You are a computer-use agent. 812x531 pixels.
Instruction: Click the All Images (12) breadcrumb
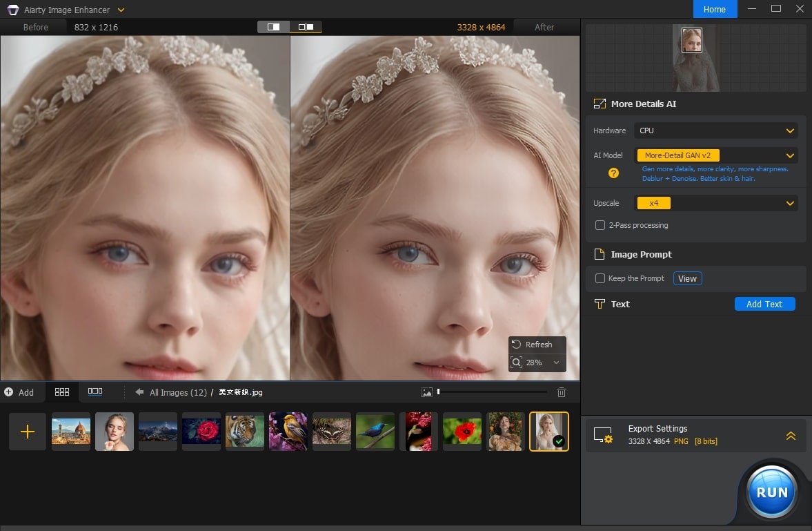pyautogui.click(x=178, y=392)
